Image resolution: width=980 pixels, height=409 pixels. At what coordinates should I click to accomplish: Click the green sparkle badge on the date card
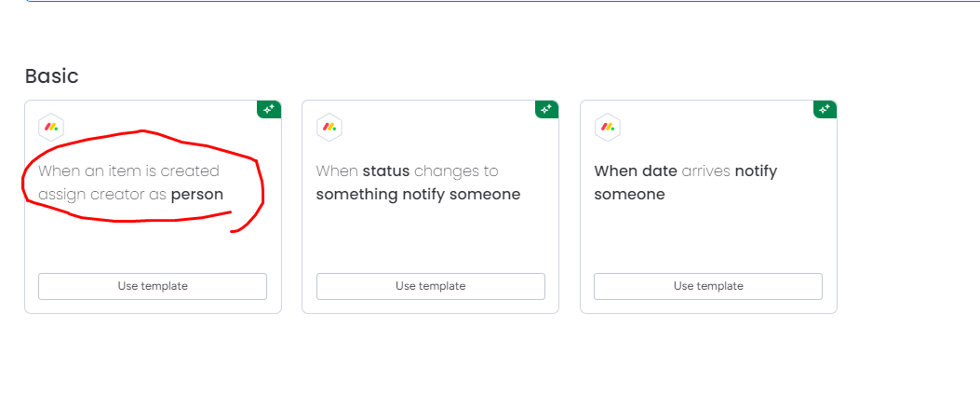click(825, 109)
